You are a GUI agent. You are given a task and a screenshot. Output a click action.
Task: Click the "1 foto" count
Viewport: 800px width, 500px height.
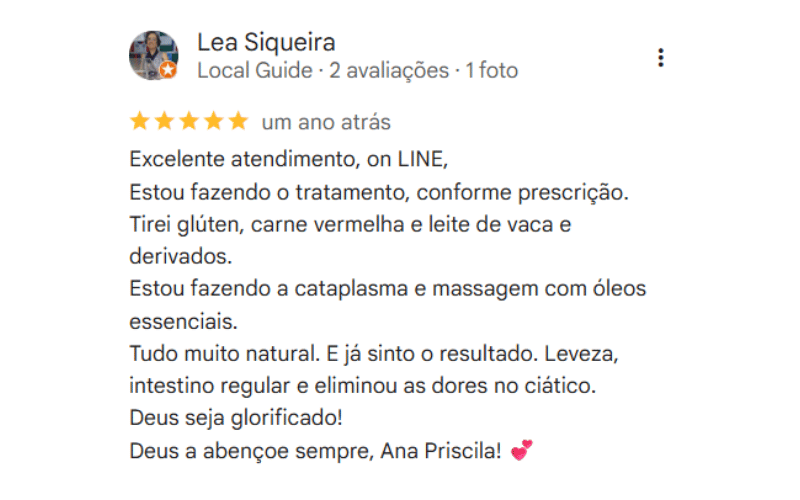point(492,71)
